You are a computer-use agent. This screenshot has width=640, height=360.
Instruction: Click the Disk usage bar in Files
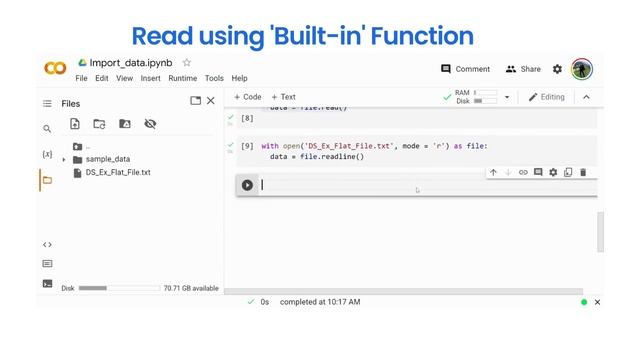(119, 288)
